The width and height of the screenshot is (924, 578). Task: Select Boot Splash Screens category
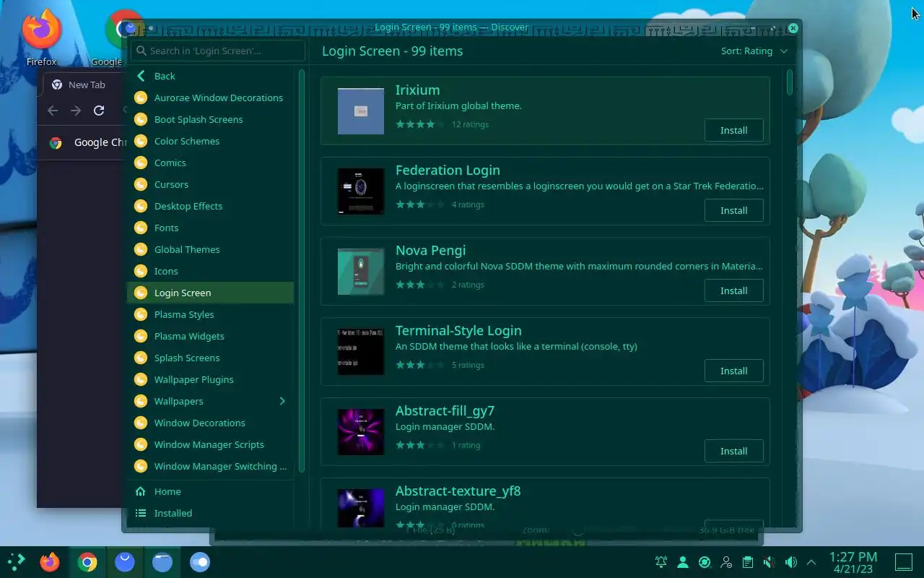pos(210,119)
